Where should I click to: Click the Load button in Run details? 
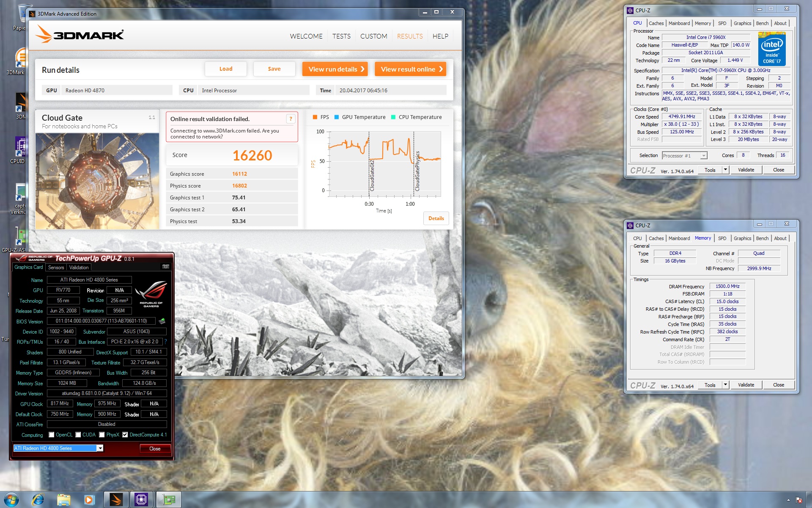[x=226, y=69]
